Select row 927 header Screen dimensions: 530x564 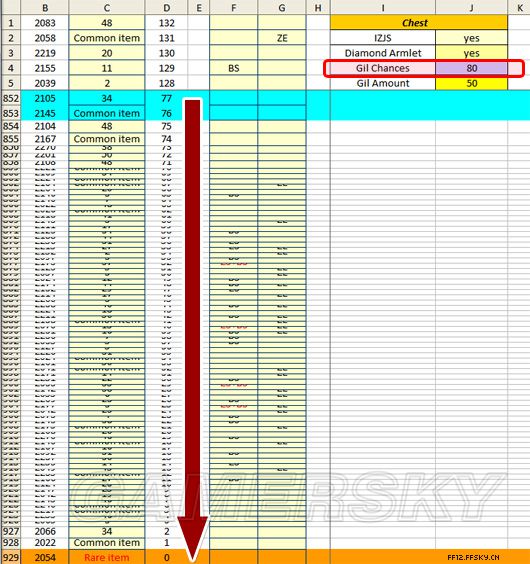coord(11,531)
